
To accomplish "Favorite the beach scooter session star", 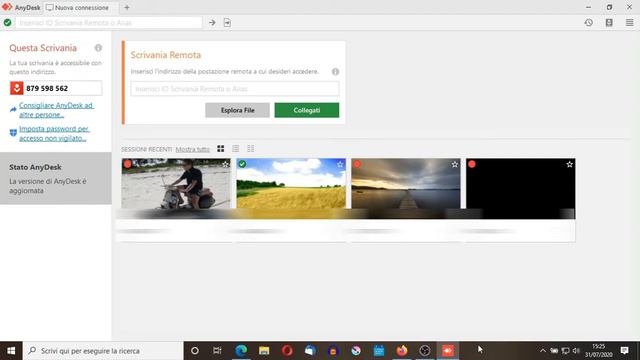I will point(225,164).
